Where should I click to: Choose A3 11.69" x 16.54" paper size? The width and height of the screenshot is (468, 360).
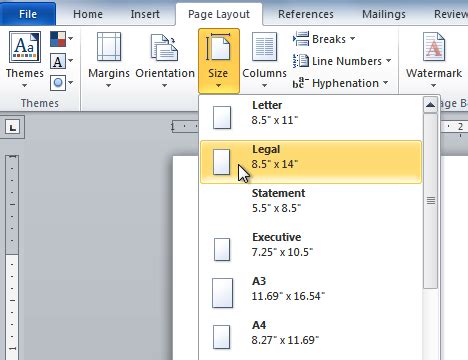click(x=311, y=293)
